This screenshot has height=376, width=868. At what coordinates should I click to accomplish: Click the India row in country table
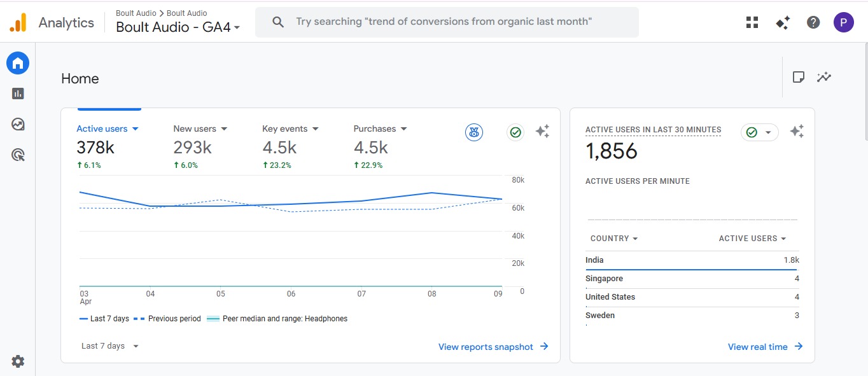click(692, 260)
